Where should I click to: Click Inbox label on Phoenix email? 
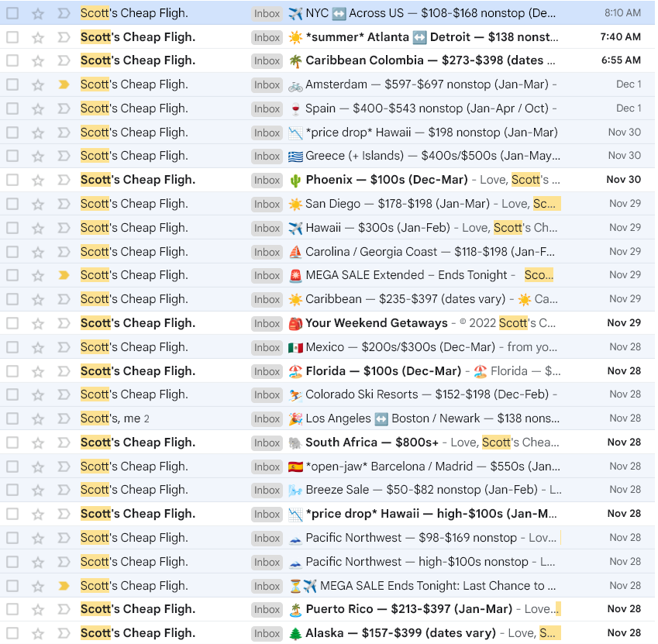click(267, 180)
